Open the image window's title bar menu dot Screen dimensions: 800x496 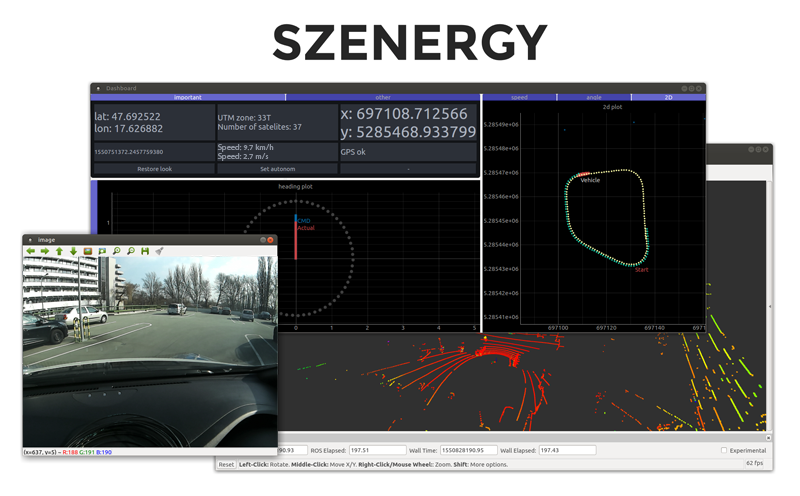pos(30,240)
